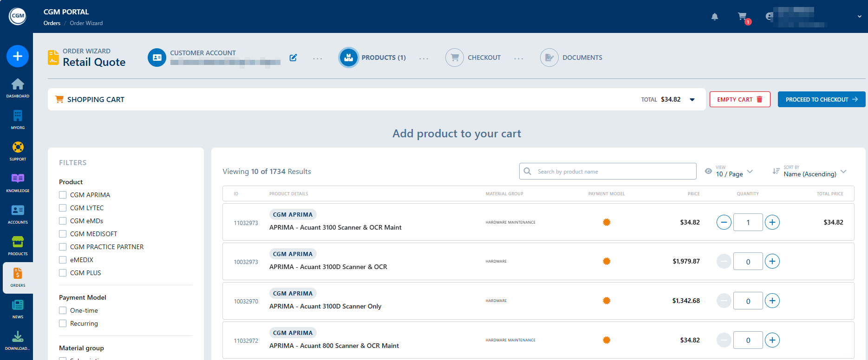Decrease quantity of Acuant 3100 Scanner & OCR Maint
This screenshot has height=360, width=868.
724,222
